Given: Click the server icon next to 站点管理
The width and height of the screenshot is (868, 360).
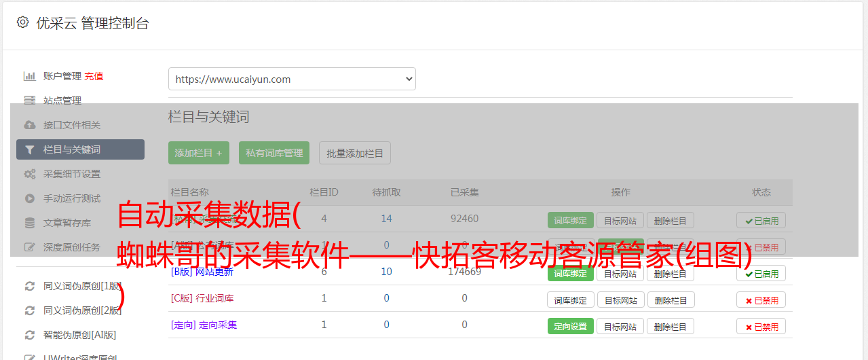Looking at the screenshot, I should (29, 101).
